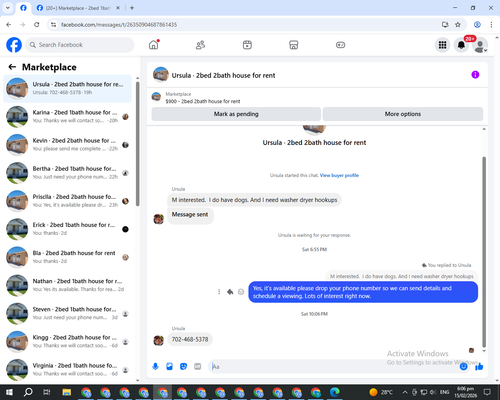Go back with browser back arrow
Viewport: 500px width, 400px height.
[x=9, y=24]
